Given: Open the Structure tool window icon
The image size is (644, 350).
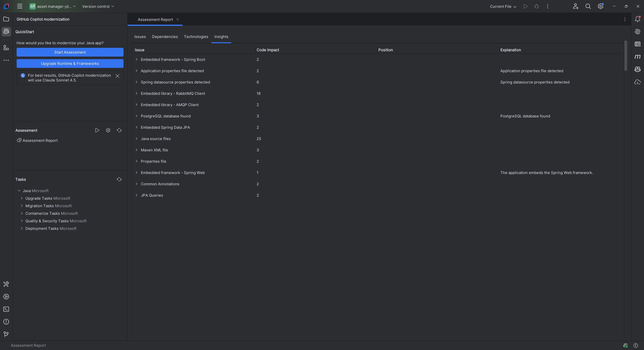Looking at the screenshot, I should (6, 48).
